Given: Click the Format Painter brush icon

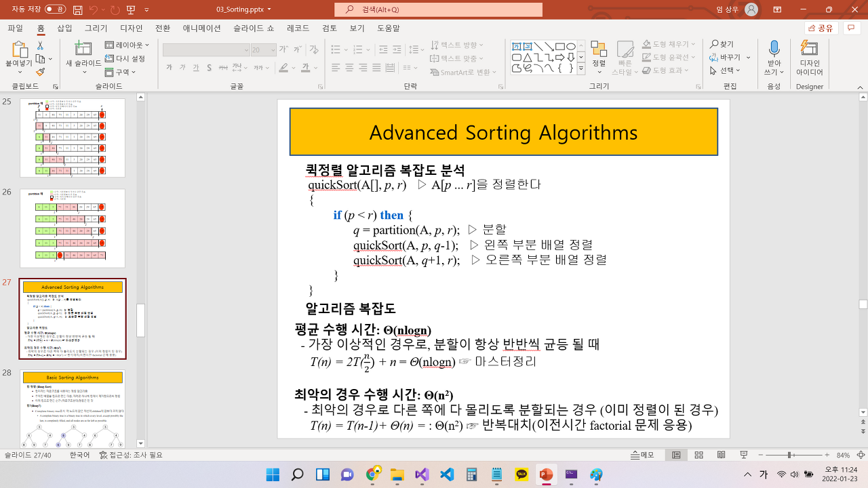Looking at the screenshot, I should pos(40,71).
